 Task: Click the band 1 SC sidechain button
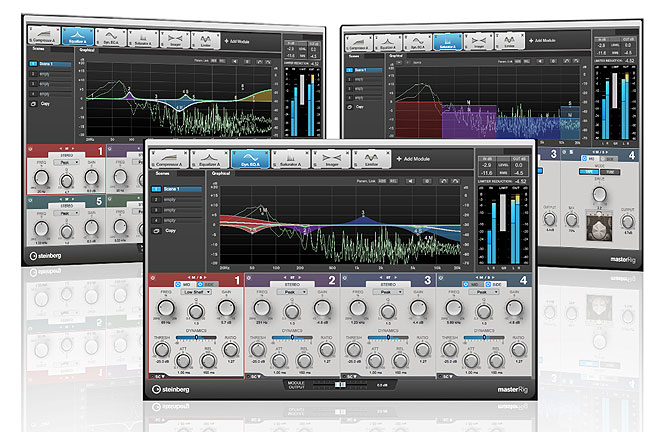(157, 377)
